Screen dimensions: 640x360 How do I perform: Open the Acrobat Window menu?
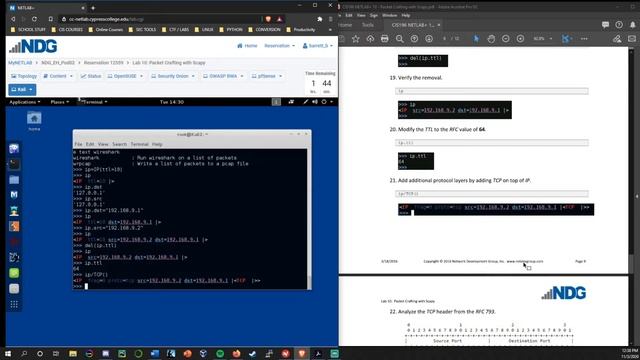389,16
